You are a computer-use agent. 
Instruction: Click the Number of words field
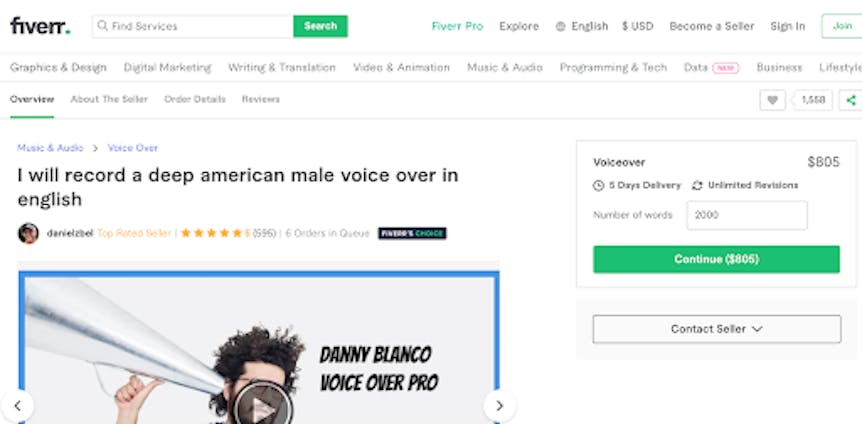tap(747, 215)
